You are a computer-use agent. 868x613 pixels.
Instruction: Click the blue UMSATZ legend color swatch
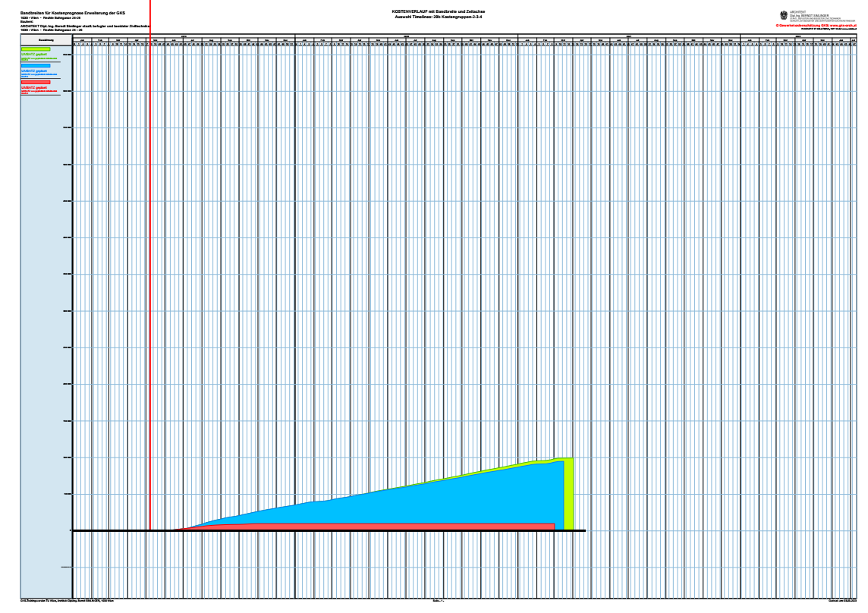[x=36, y=65]
